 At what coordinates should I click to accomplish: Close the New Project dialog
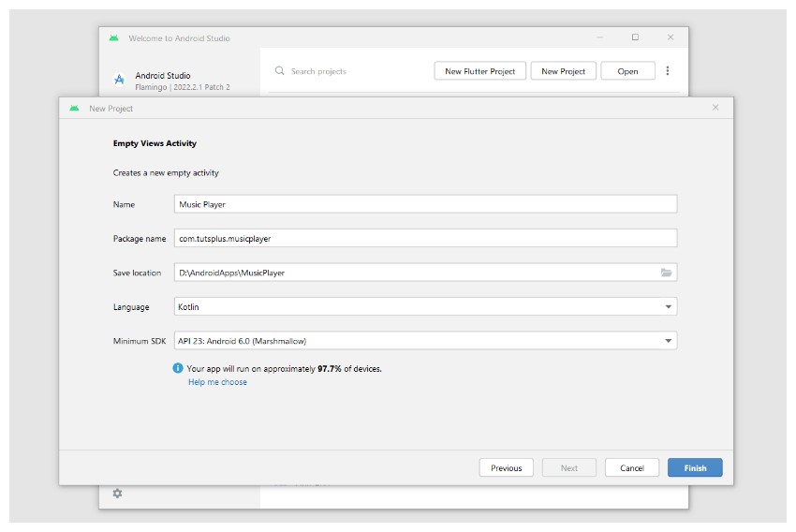click(715, 108)
